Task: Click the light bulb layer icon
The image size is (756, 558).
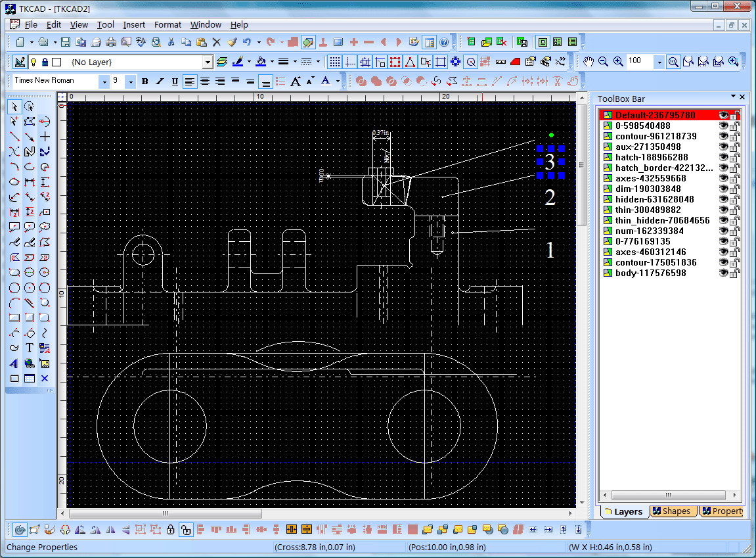Action: point(33,62)
